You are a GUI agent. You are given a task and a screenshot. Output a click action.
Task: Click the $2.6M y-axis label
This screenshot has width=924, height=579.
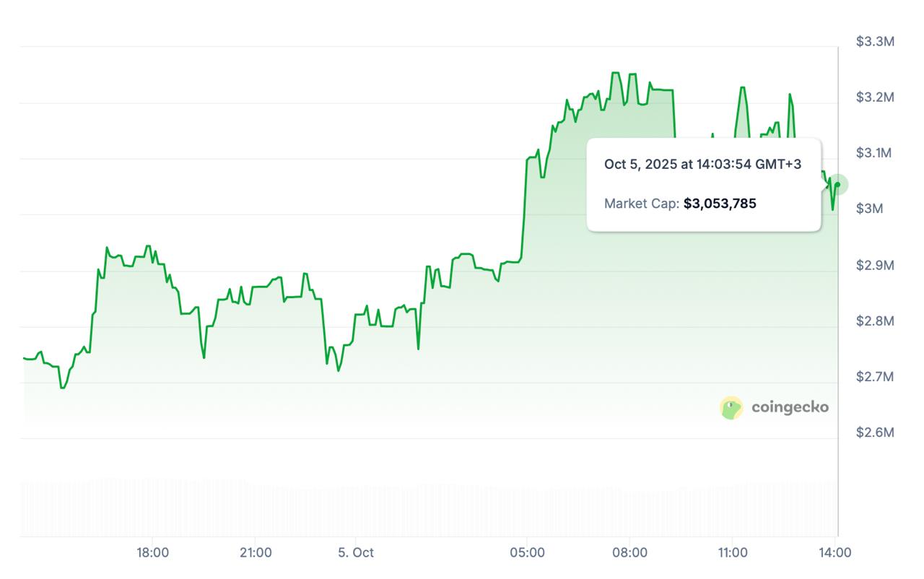(x=875, y=433)
